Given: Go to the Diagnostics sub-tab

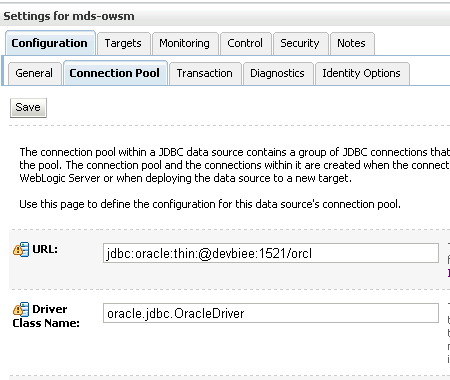Looking at the screenshot, I should pyautogui.click(x=278, y=73).
